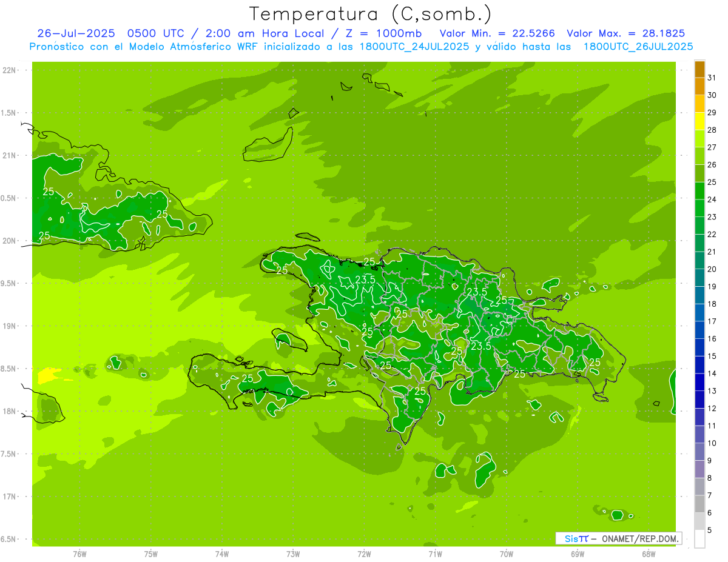Click "Valor Max. = 28.1825" value
The width and height of the screenshot is (728, 562).
626,33
